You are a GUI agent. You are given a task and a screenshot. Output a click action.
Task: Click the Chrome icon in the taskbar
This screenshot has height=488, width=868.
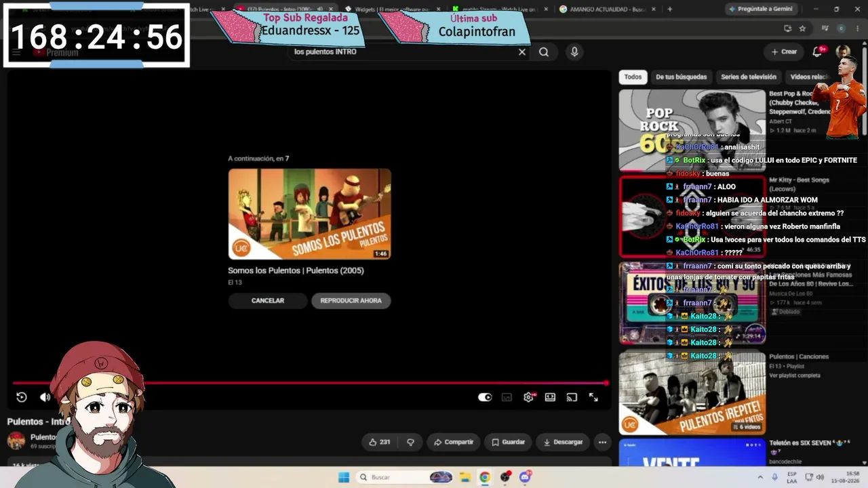(485, 477)
